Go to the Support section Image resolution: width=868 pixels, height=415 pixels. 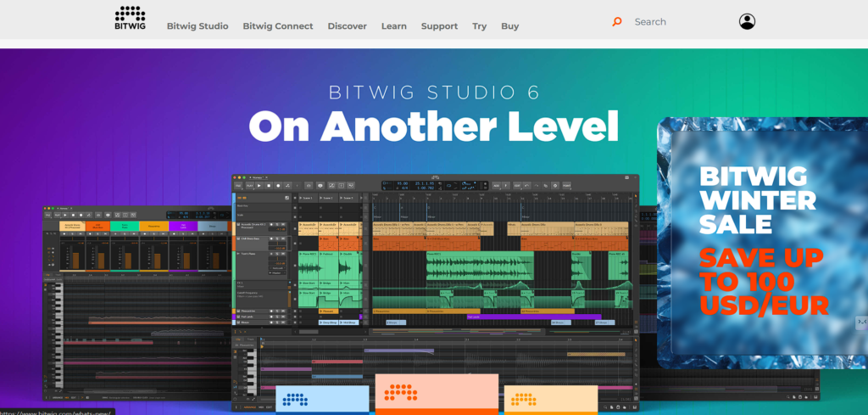click(439, 26)
